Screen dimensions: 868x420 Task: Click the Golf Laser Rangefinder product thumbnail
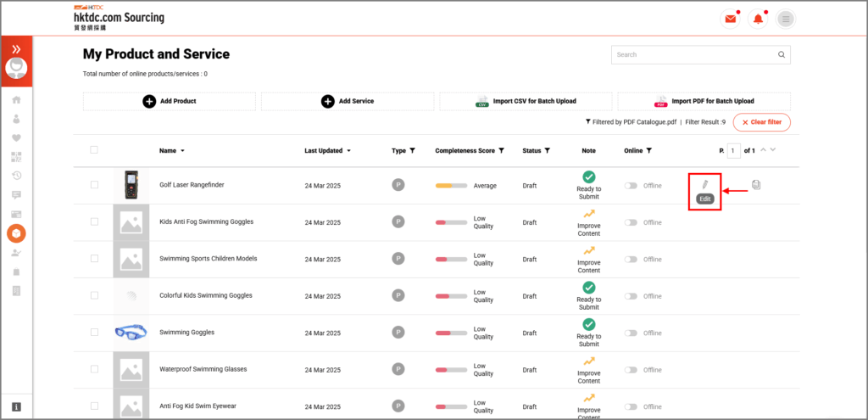point(131,185)
